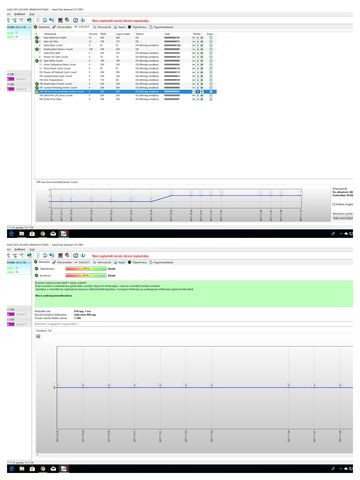Click globe icon in S.M.A.R.T. window toolbar
360x480 pixels.
(x=29, y=21)
